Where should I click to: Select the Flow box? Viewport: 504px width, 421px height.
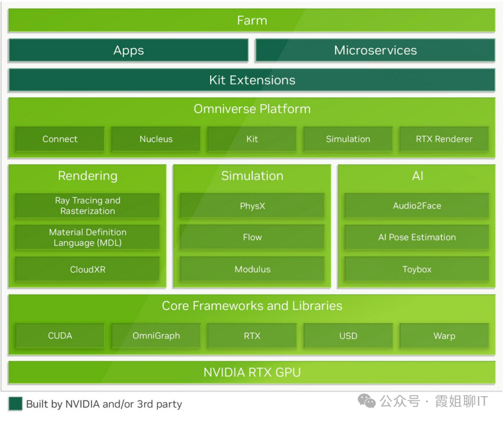click(x=253, y=238)
